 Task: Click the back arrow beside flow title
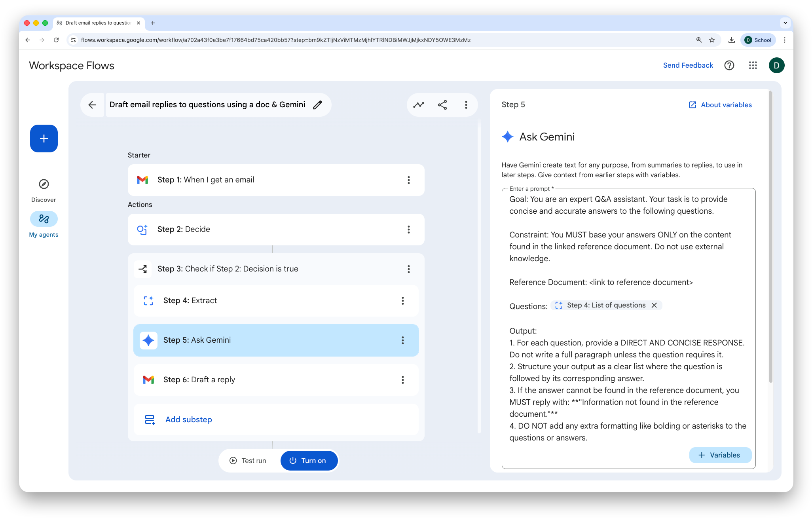coord(92,105)
